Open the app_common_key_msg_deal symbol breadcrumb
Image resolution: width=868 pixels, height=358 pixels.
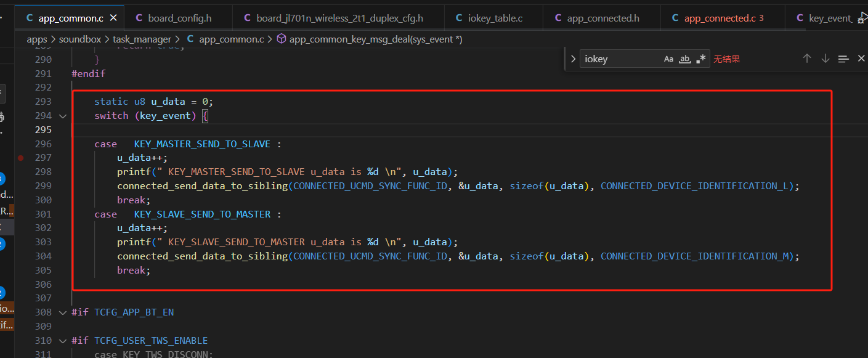pyautogui.click(x=370, y=39)
